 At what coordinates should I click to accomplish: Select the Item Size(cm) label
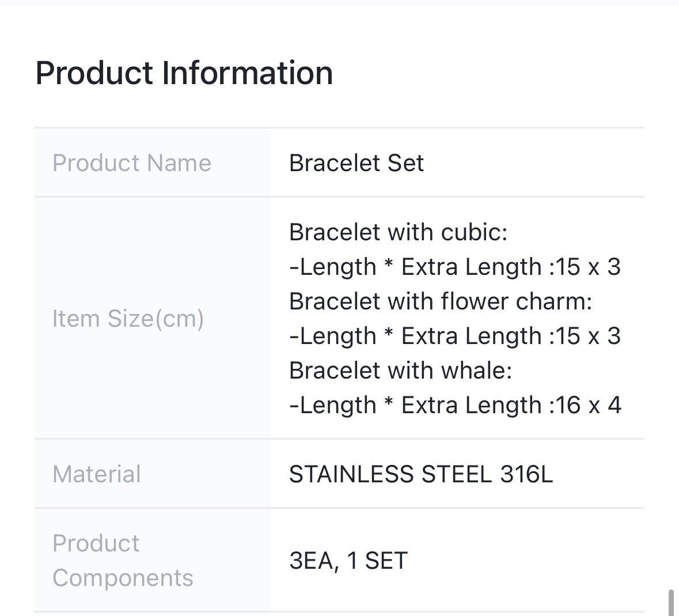tap(128, 319)
